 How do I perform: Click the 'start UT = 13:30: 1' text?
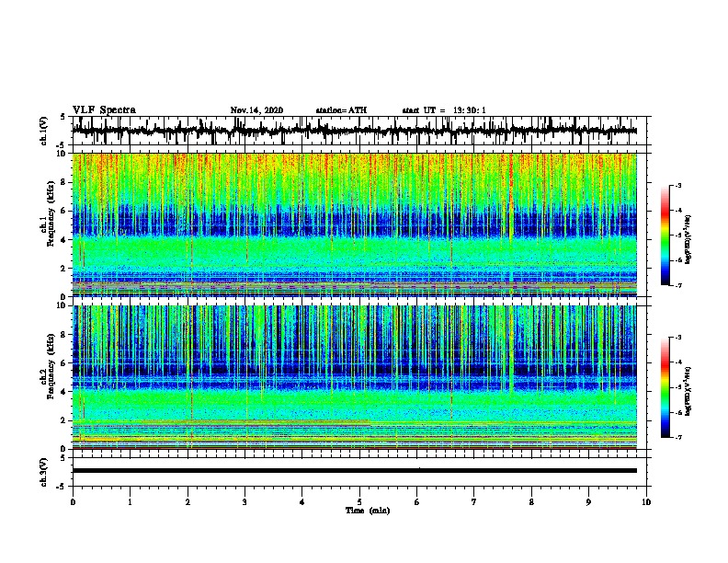(444, 110)
